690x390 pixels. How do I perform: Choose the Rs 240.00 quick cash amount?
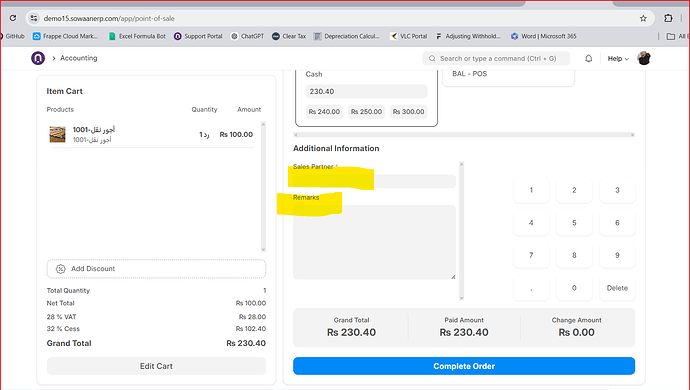(324, 111)
